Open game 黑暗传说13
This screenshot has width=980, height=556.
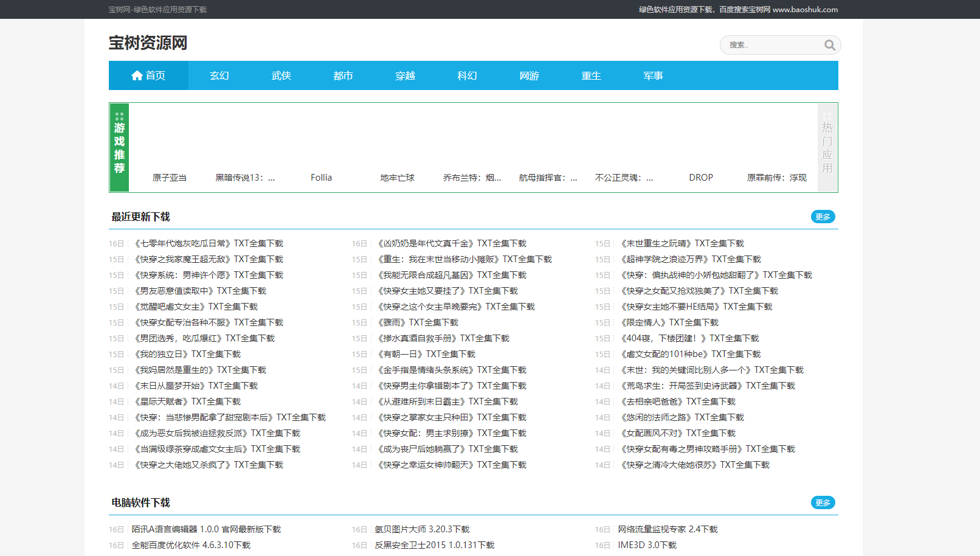(x=245, y=178)
